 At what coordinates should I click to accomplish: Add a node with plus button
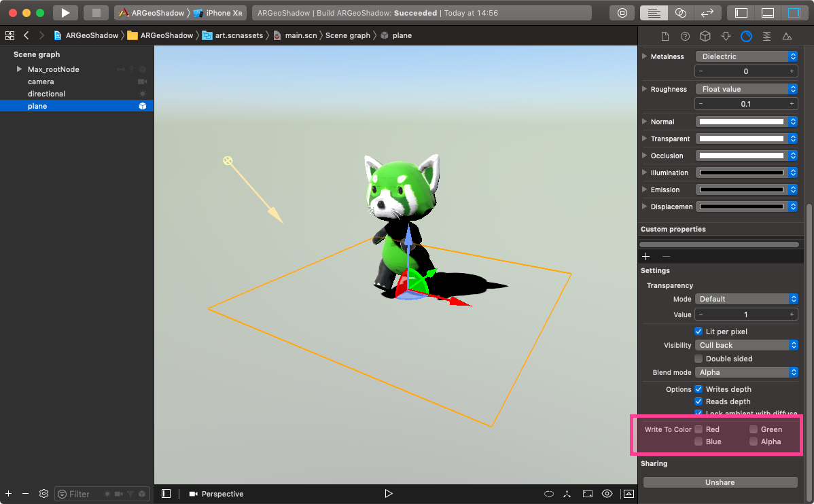point(8,494)
